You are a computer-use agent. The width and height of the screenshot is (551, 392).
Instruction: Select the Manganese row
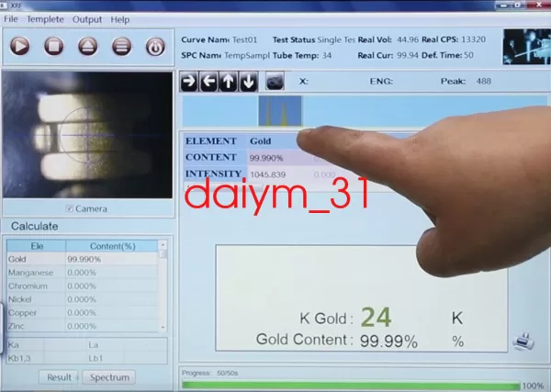83,273
